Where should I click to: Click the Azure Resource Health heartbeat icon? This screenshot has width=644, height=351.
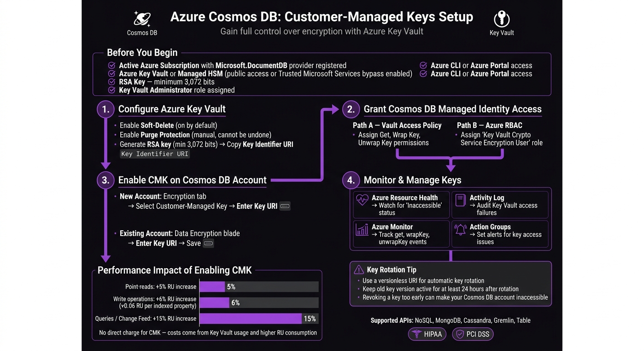pyautogui.click(x=362, y=200)
